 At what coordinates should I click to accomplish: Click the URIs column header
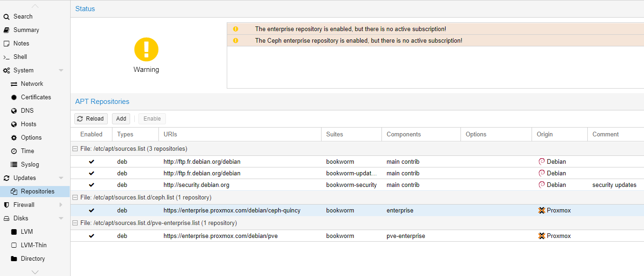pos(170,135)
